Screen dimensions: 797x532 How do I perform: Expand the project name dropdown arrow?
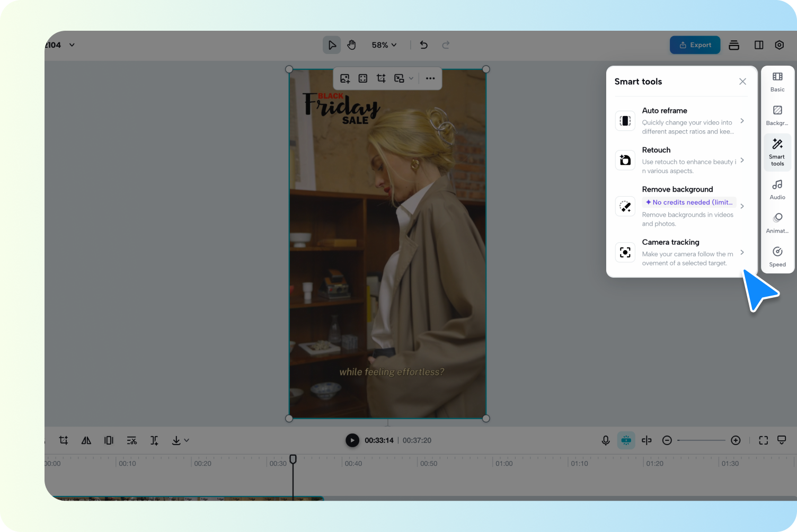click(x=72, y=45)
